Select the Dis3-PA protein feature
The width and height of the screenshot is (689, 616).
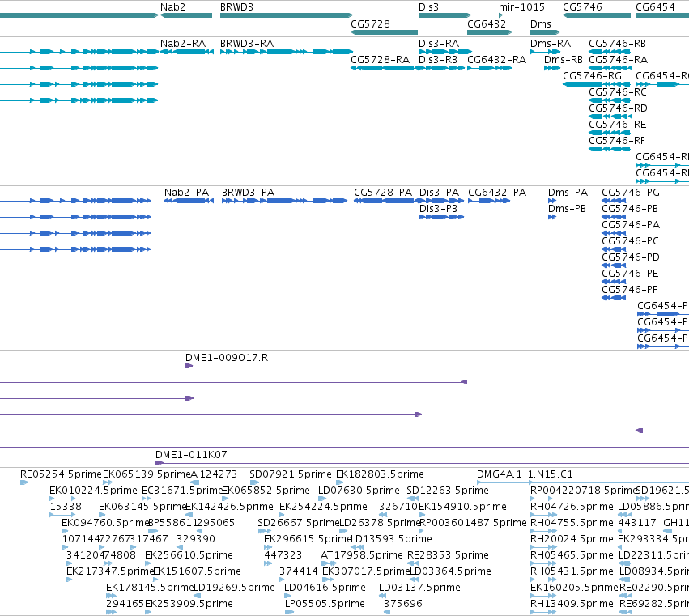[441, 201]
